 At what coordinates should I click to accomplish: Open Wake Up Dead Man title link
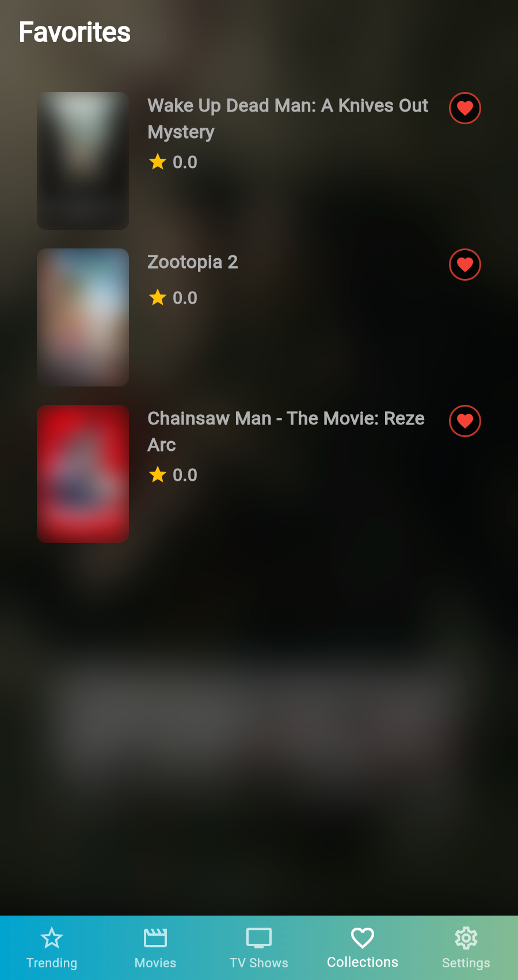(x=288, y=118)
